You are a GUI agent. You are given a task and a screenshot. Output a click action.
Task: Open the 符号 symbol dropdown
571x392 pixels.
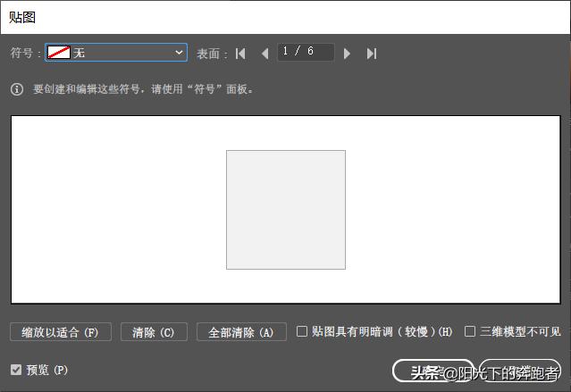[x=116, y=53]
